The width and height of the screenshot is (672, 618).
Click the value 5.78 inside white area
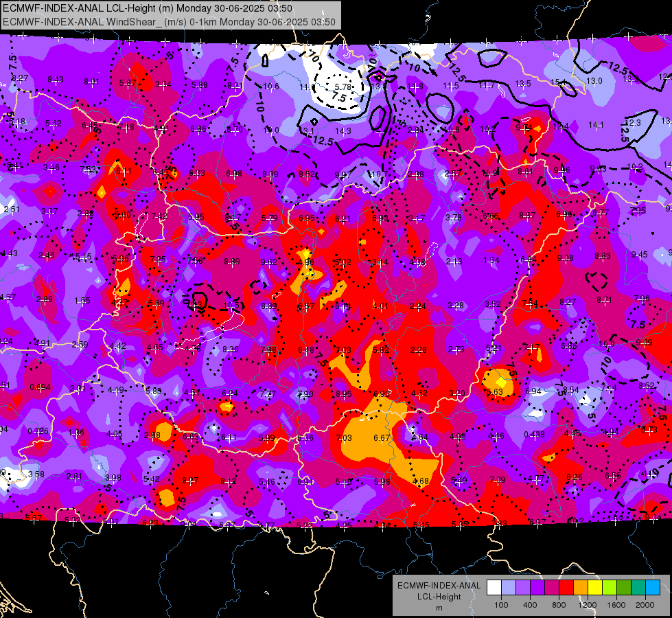(x=343, y=87)
